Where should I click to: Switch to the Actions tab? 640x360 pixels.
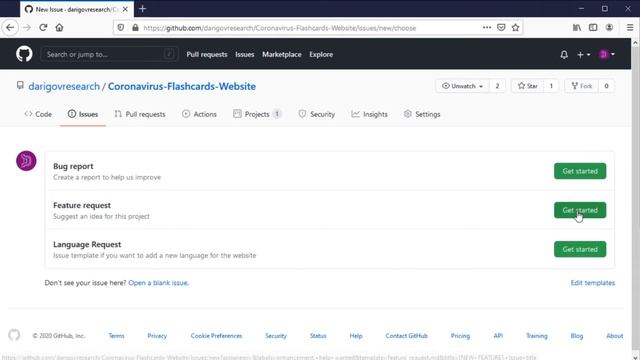point(199,114)
